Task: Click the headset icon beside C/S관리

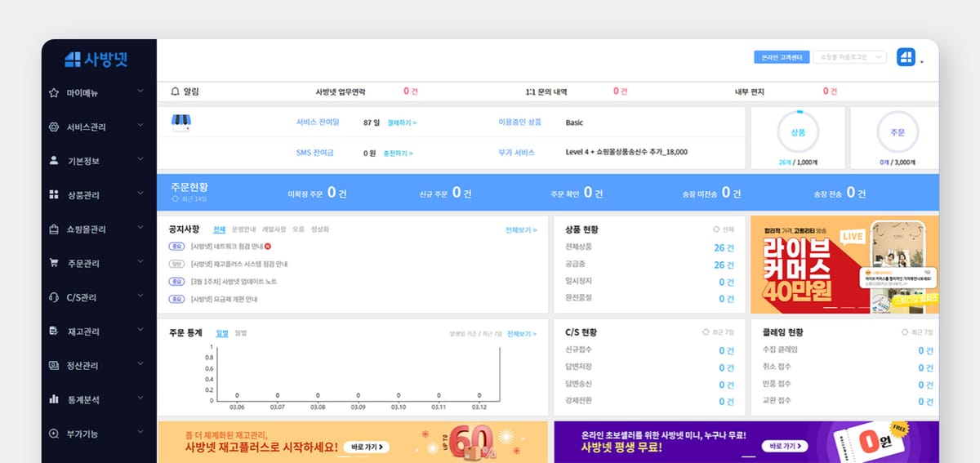Action: (54, 297)
